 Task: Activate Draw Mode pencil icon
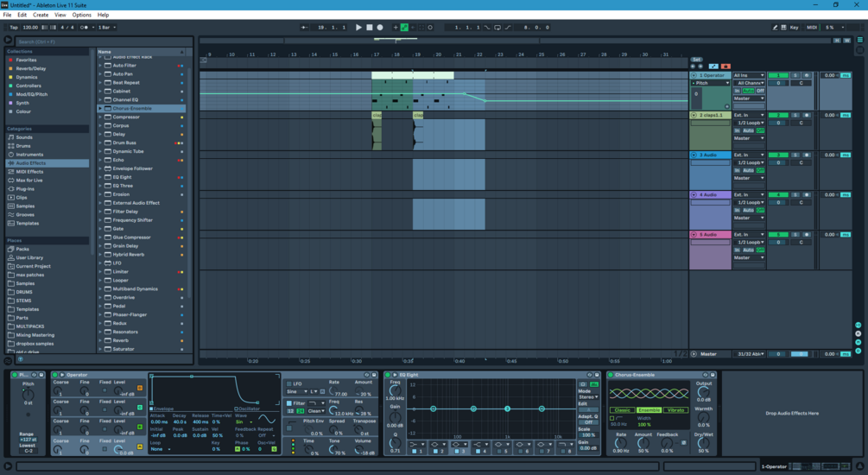coord(775,27)
